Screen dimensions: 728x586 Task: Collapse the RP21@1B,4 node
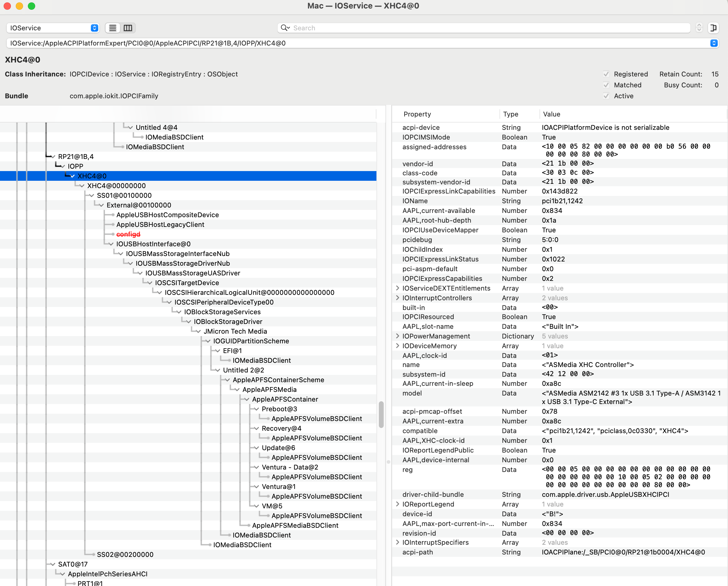(53, 157)
